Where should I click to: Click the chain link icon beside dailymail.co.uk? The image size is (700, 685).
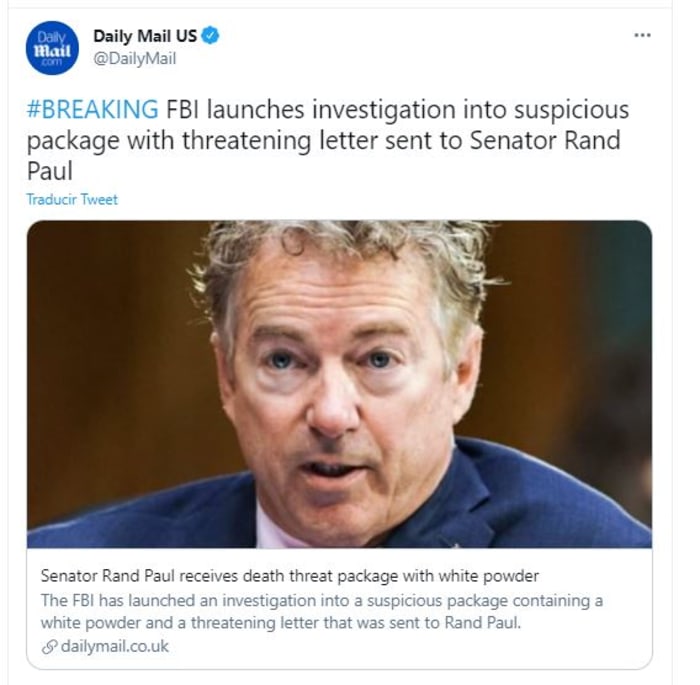pyautogui.click(x=49, y=647)
